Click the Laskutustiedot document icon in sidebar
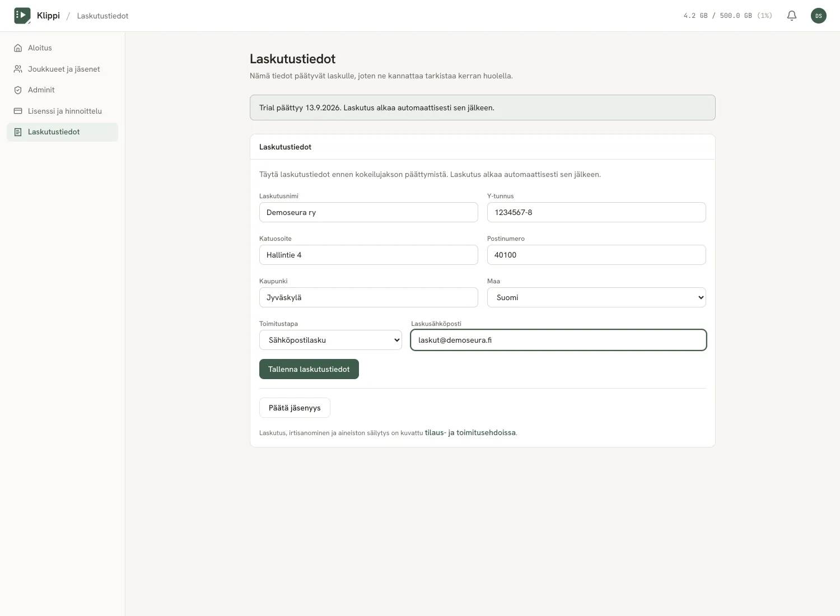This screenshot has height=616, width=840. 18,132
